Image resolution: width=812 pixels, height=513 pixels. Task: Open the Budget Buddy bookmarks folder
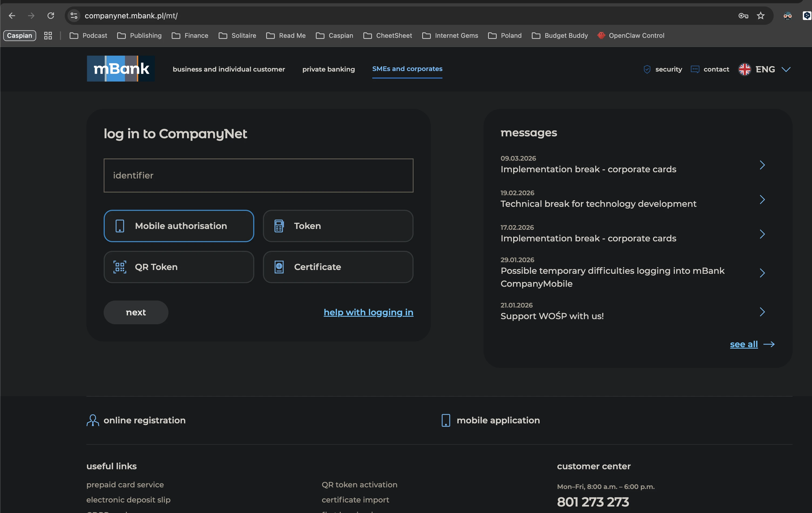pyautogui.click(x=560, y=35)
